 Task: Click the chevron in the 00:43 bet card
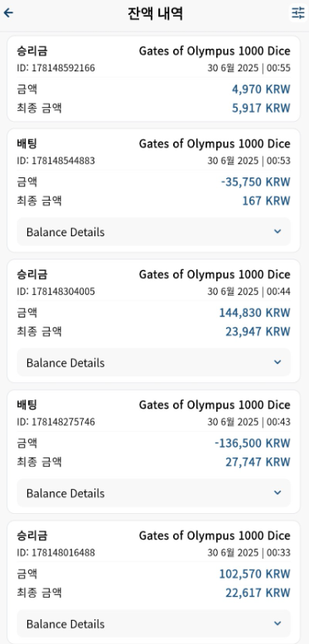point(278,493)
